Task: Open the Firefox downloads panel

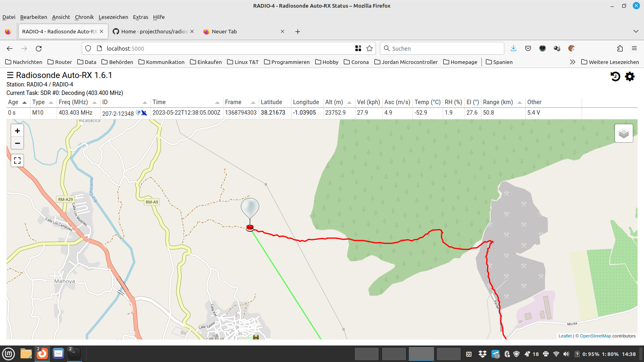Action: click(513, 48)
